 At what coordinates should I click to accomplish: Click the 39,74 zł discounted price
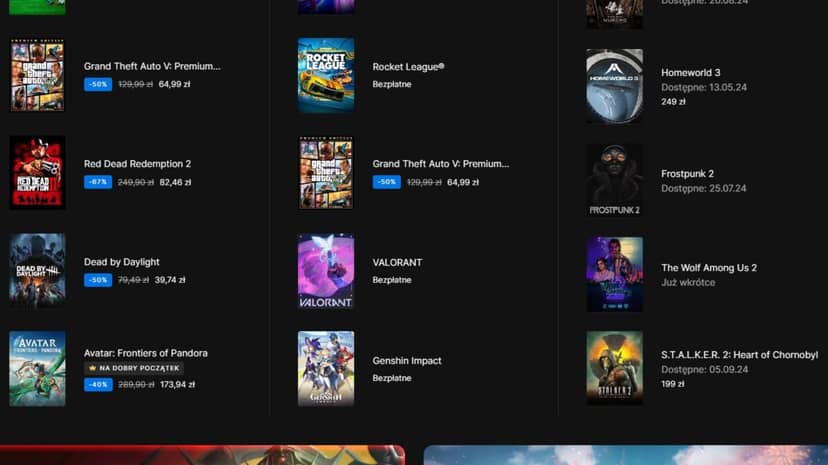(x=170, y=280)
